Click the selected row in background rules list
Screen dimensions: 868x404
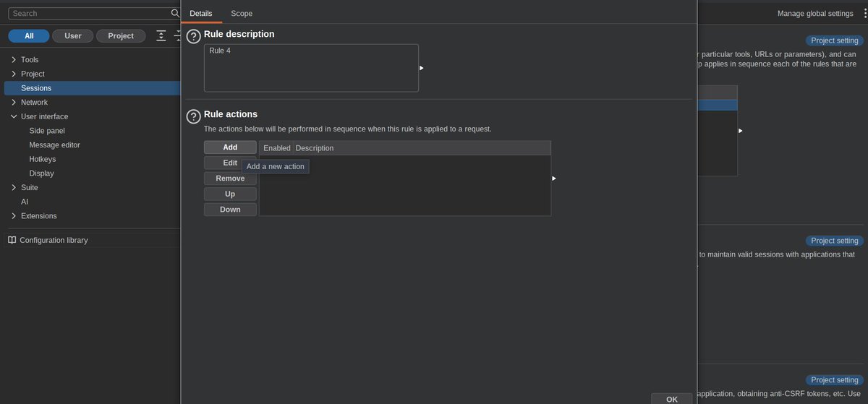coord(718,105)
